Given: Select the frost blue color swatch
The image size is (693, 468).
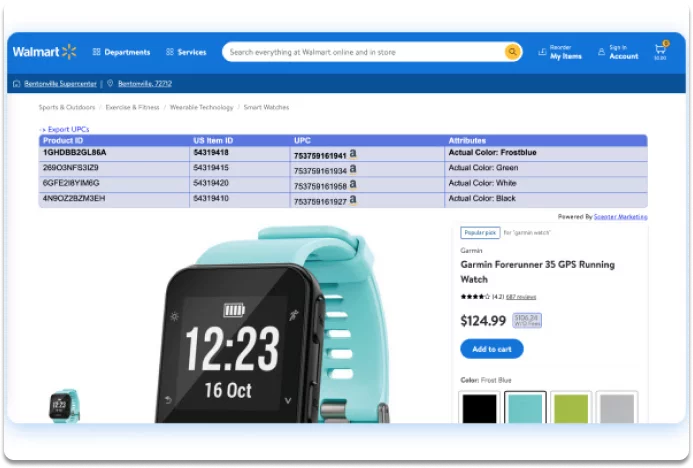Looking at the screenshot, I should 525,407.
